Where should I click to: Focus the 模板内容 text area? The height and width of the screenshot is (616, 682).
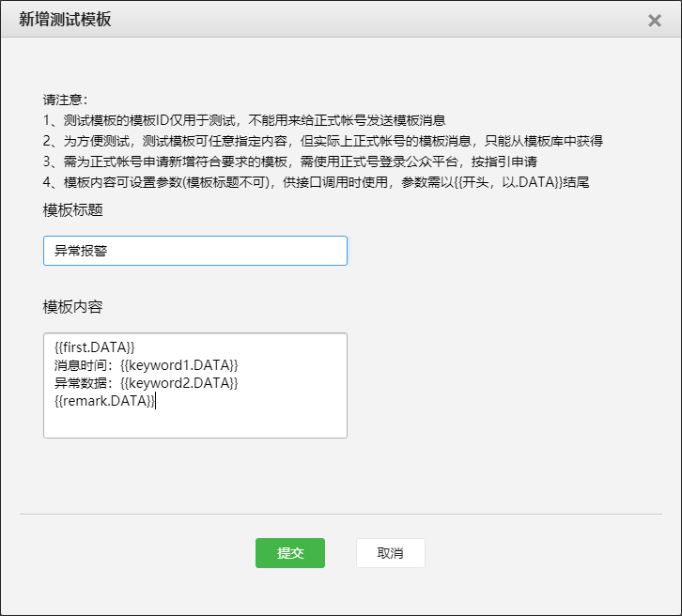point(195,386)
